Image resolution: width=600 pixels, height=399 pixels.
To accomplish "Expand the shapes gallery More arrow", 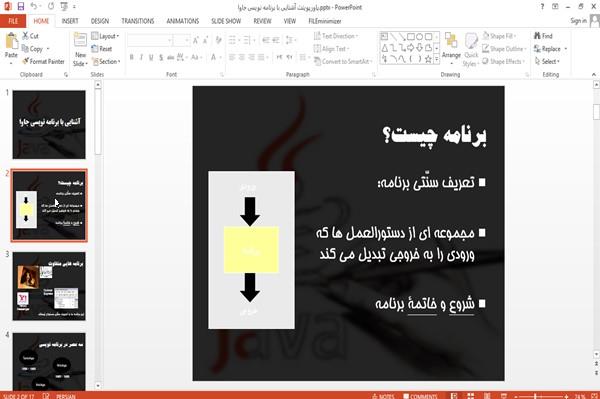I will pyautogui.click(x=437, y=59).
